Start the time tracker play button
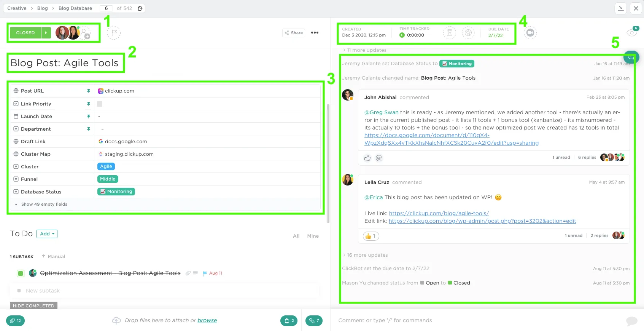The height and width of the screenshot is (331, 644). pos(402,35)
